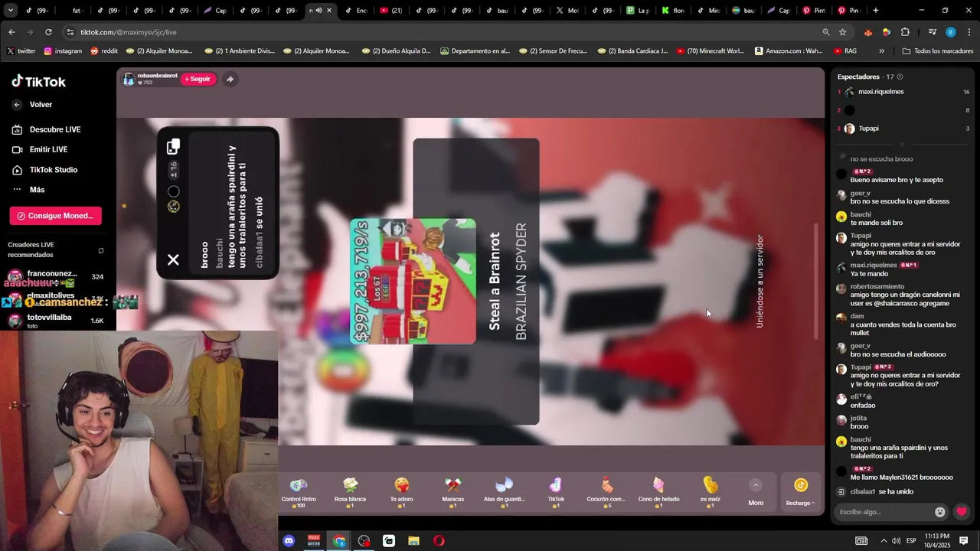980x551 pixels.
Task: Open the reddit bookmark
Action: point(104,51)
